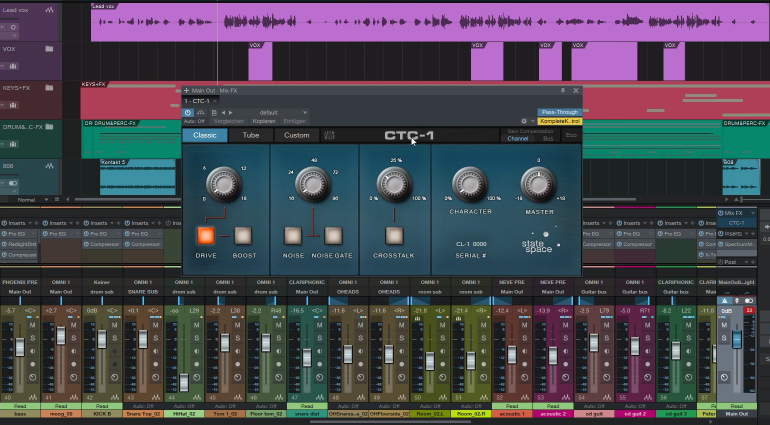
Task: Solo the od guit 2 channel
Action: [647, 338]
